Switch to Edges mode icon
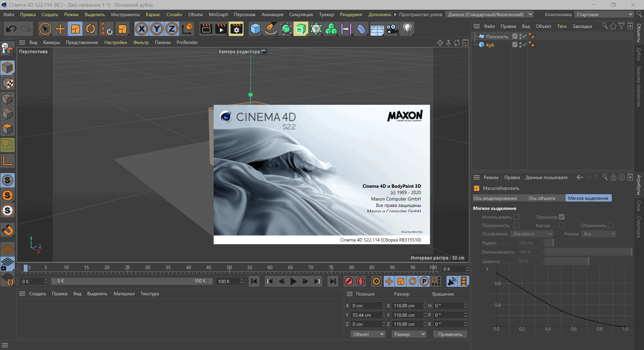Screen dimensions: 644x350 pos(7,114)
